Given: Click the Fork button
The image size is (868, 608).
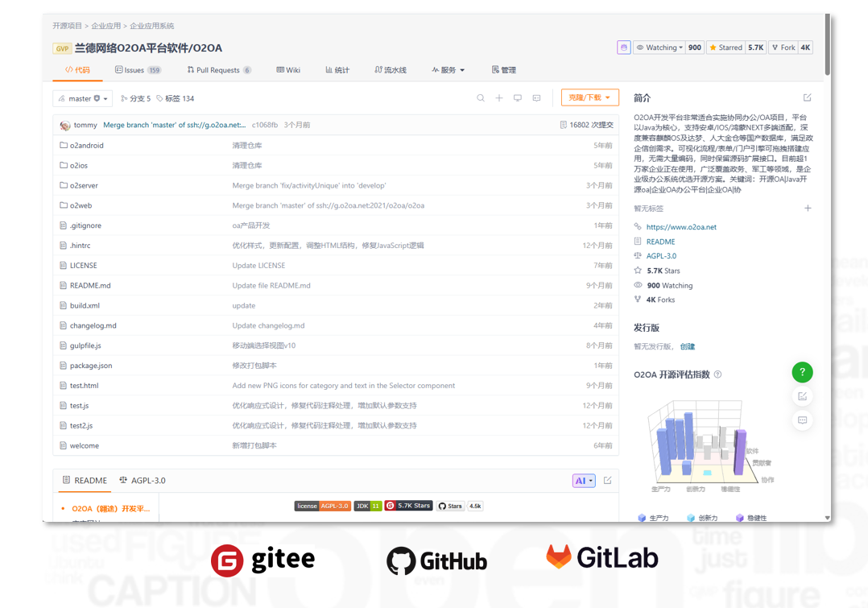Looking at the screenshot, I should pos(783,48).
